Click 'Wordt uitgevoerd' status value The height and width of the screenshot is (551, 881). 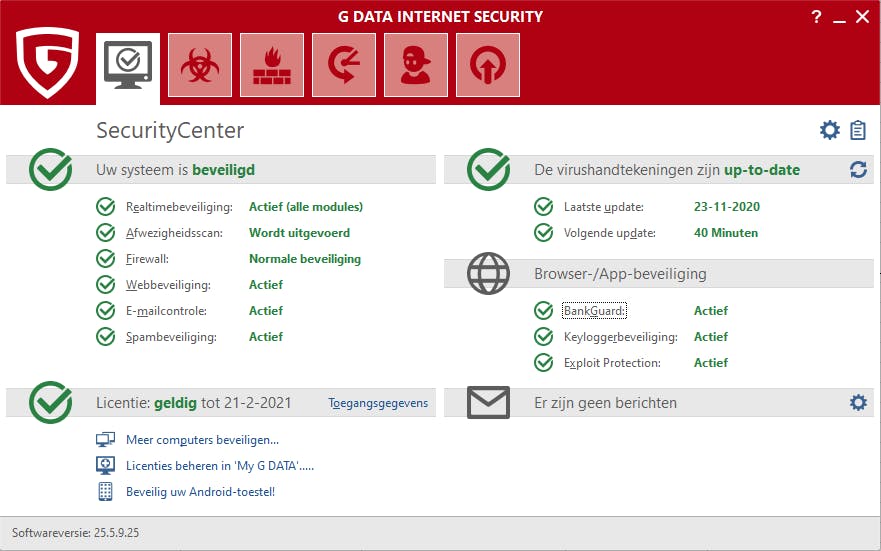click(x=299, y=233)
